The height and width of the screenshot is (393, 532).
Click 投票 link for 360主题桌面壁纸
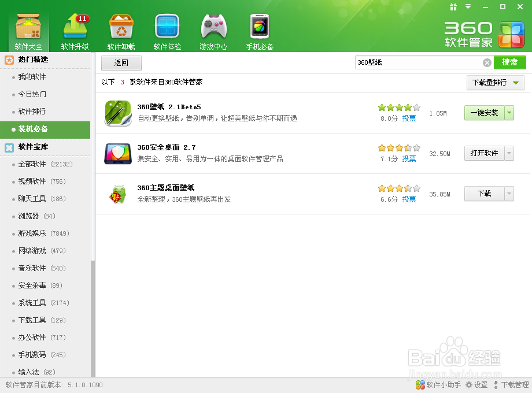[409, 199]
